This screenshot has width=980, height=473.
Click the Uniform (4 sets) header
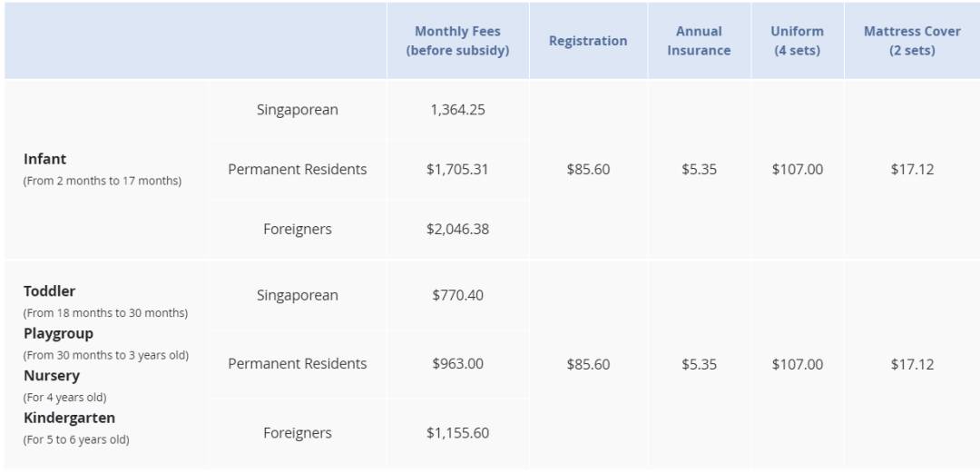797,41
